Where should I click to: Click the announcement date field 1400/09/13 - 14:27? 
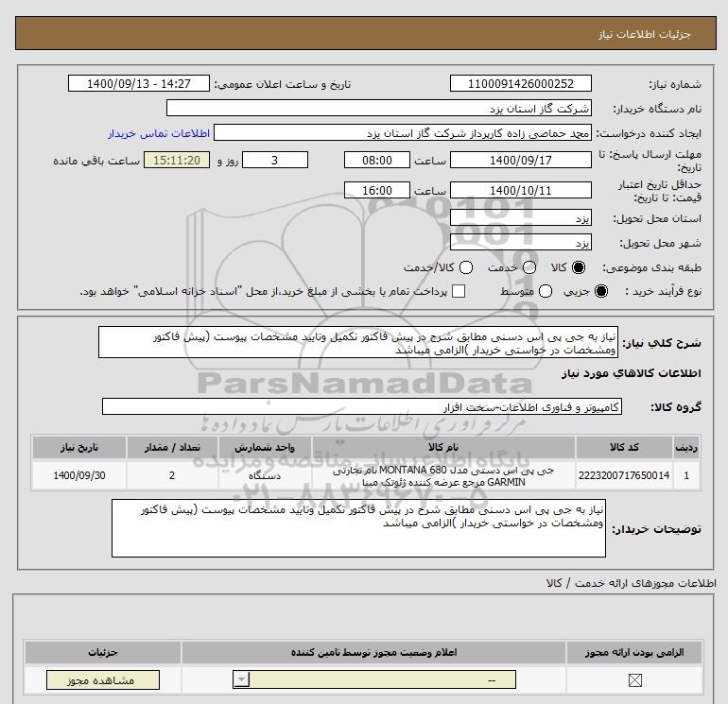(x=139, y=83)
